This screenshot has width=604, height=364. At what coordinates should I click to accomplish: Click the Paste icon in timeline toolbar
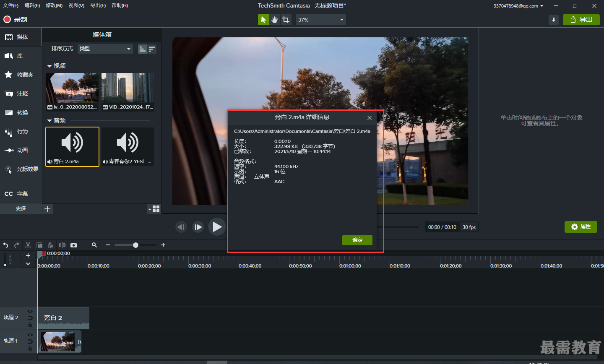(51, 245)
